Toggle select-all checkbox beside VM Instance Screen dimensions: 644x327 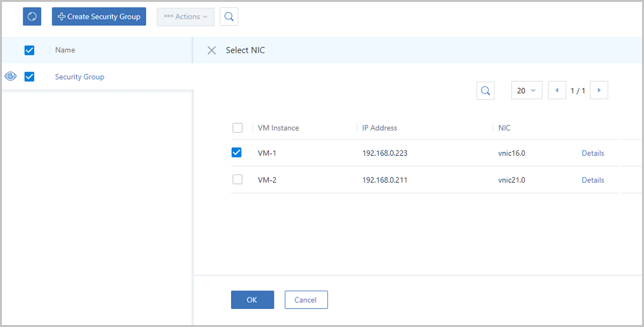238,127
